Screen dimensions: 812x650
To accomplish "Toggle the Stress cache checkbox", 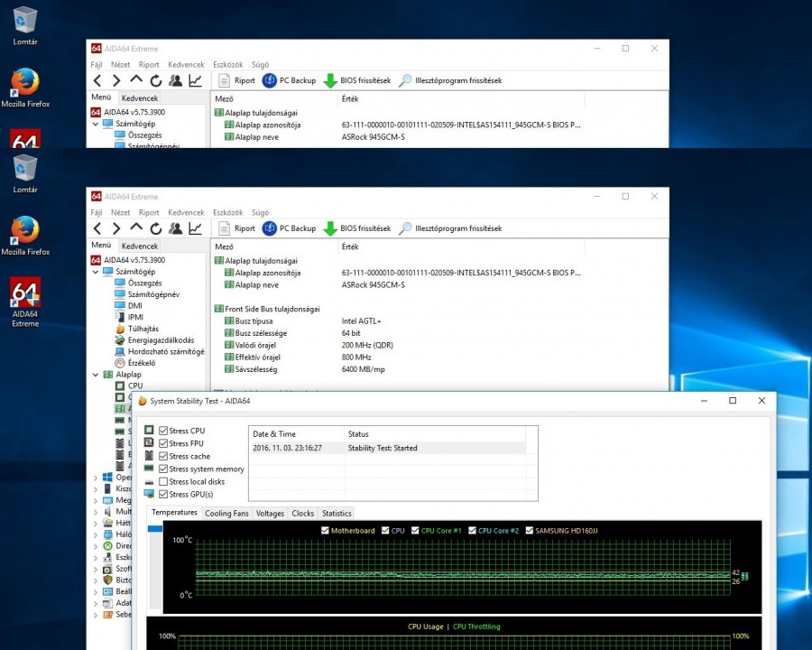I will coord(163,456).
